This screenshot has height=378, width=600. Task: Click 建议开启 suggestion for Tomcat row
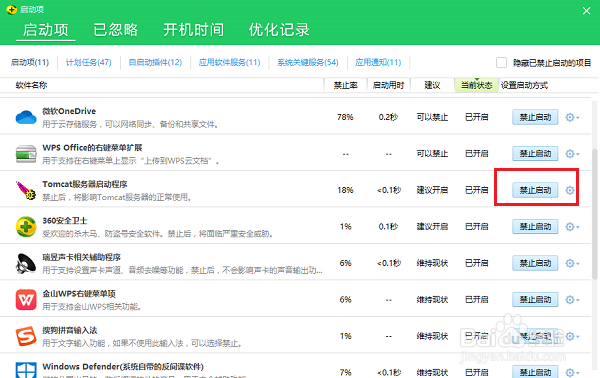point(432,190)
